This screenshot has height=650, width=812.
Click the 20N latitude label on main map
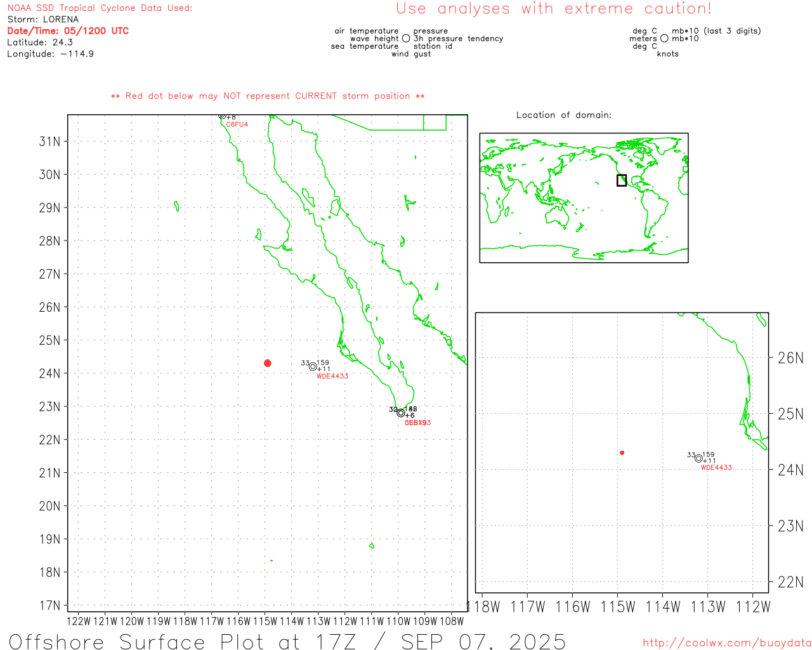point(49,506)
